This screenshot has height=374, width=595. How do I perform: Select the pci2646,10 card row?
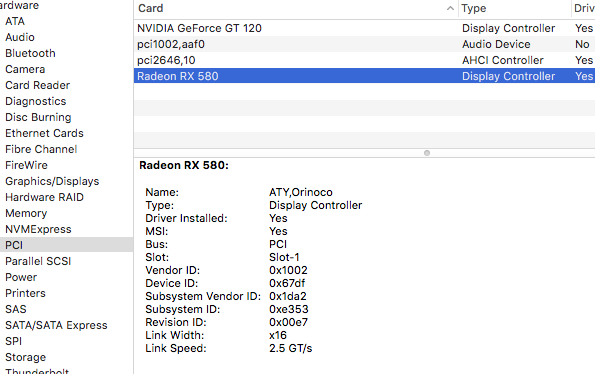(x=364, y=60)
